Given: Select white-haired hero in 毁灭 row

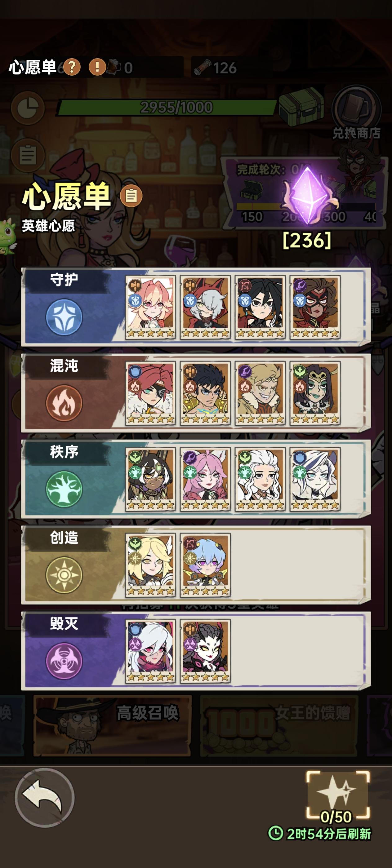Looking at the screenshot, I should click(x=150, y=651).
